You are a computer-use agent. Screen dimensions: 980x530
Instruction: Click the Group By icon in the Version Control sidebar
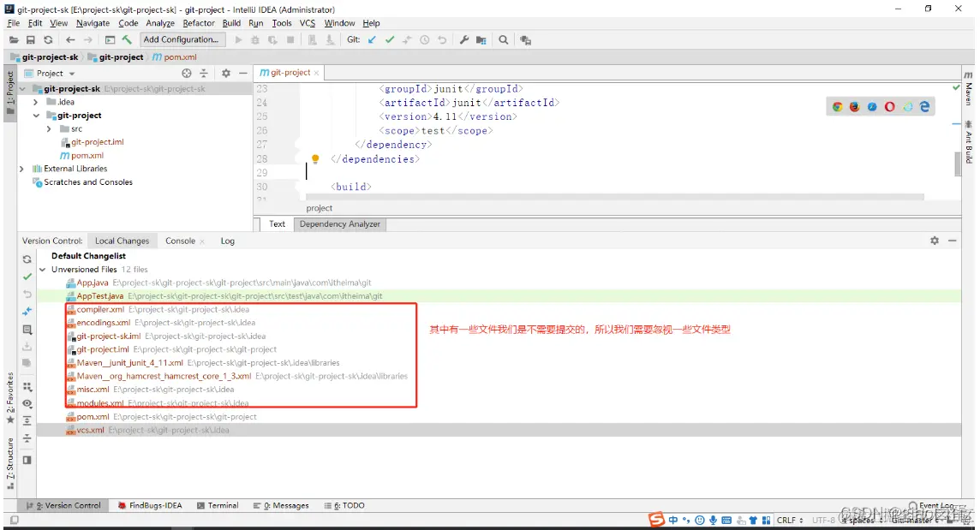pyautogui.click(x=27, y=387)
